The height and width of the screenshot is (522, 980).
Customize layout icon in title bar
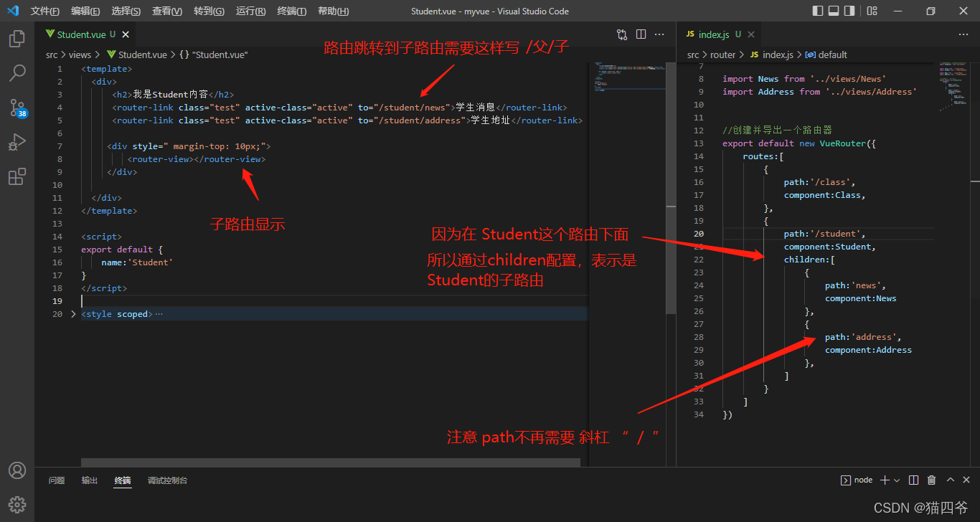872,11
